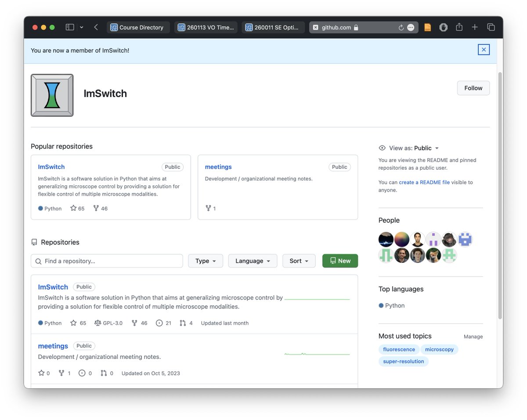Open the issues icon showing 21 issues
This screenshot has height=420, width=527.
pyautogui.click(x=159, y=322)
